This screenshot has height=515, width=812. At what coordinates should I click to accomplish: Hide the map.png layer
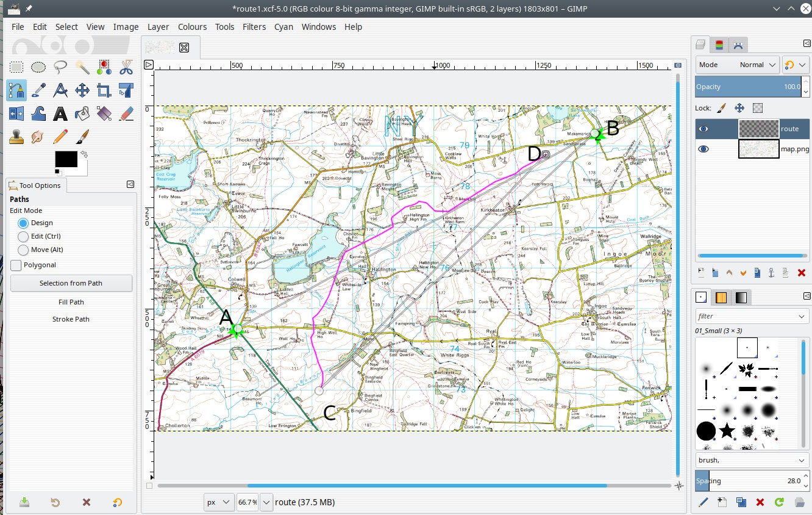pyautogui.click(x=703, y=148)
